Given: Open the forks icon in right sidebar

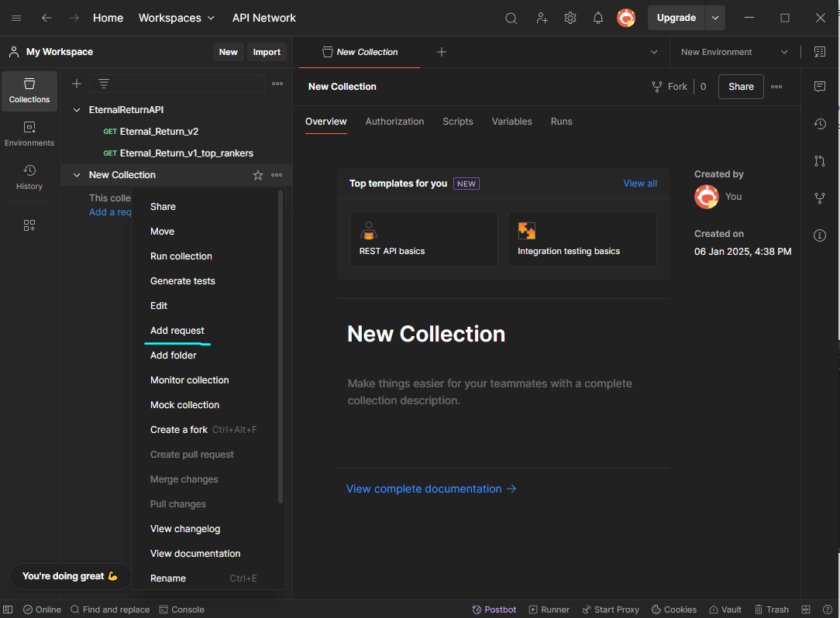Looking at the screenshot, I should tap(820, 198).
